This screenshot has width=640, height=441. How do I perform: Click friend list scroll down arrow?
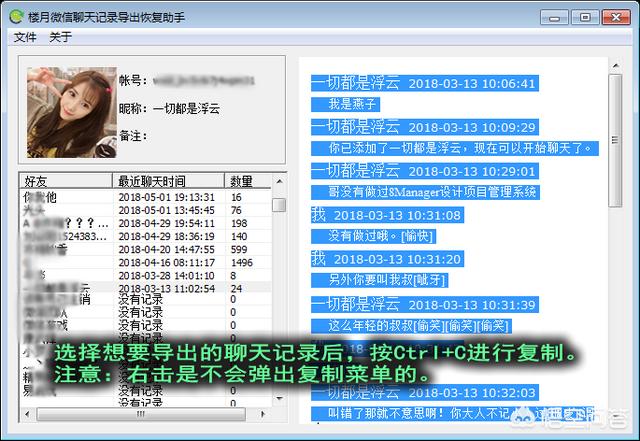point(279,398)
